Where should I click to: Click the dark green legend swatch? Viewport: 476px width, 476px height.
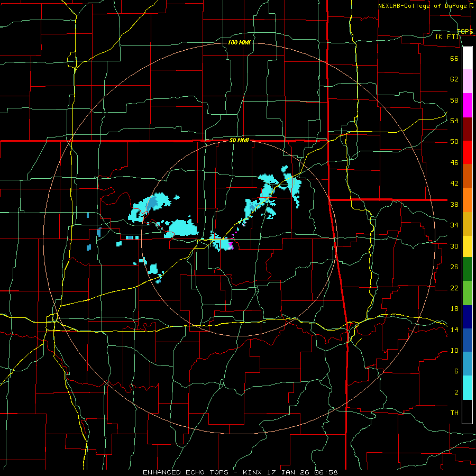(x=467, y=269)
